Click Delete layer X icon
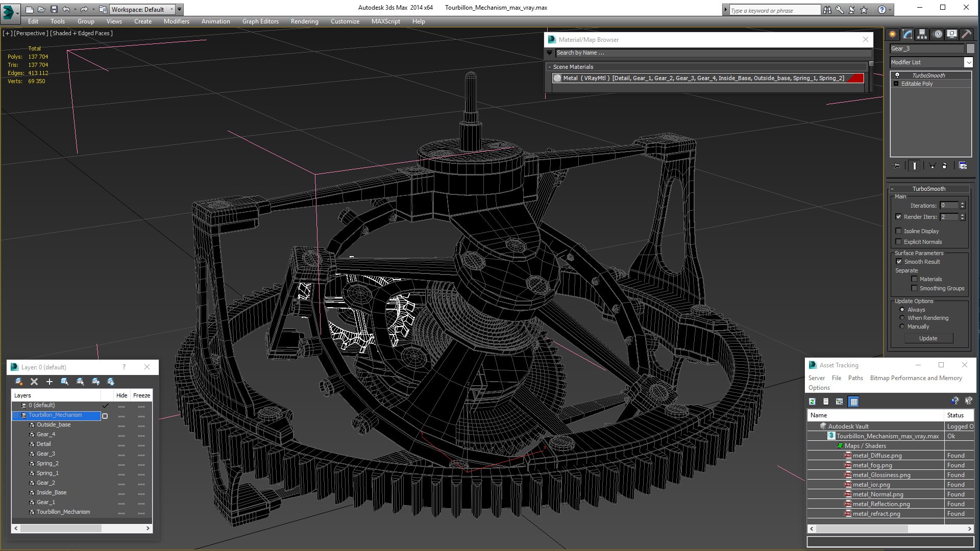980x551 pixels. pyautogui.click(x=34, y=382)
